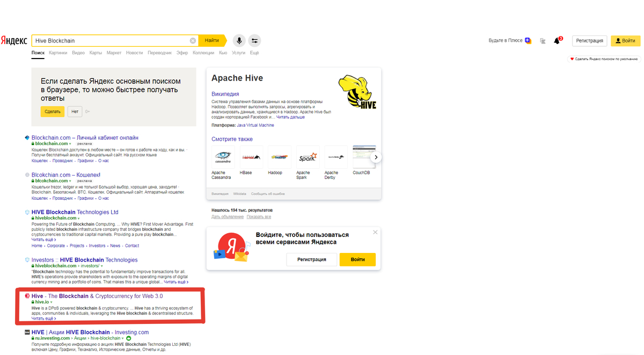This screenshot has width=644, height=355.
Task: Switch to the Картинки tab
Action: 58,53
